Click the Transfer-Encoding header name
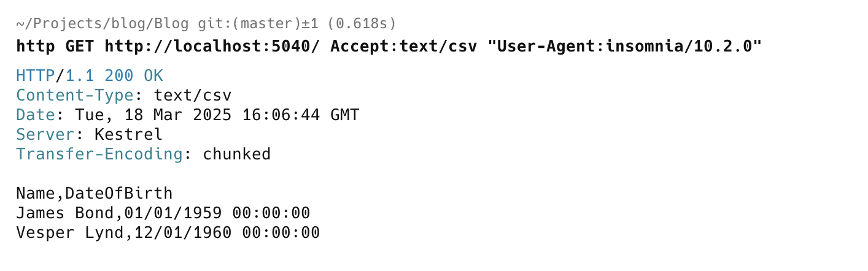Viewport: 868px width, 271px height. tap(99, 154)
